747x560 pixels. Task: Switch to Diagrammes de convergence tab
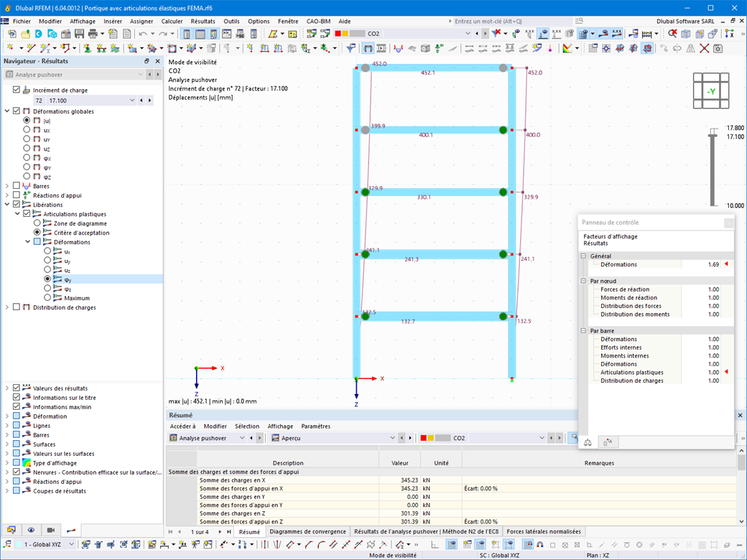coord(307,531)
